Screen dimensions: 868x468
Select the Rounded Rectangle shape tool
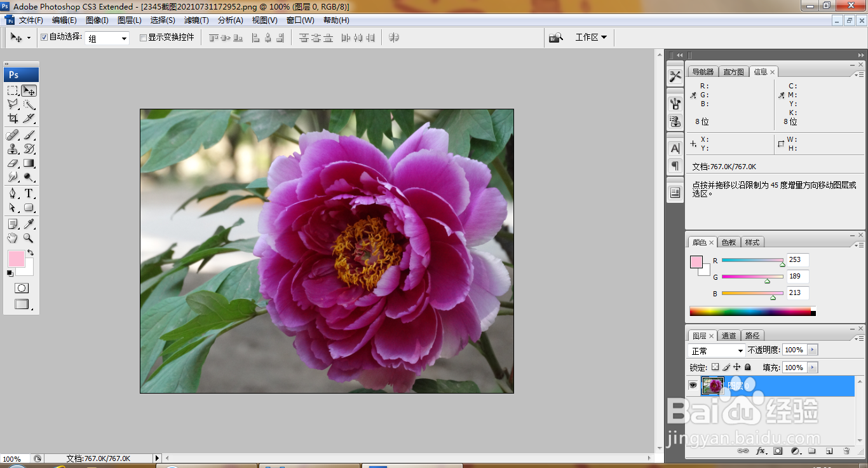tap(29, 208)
